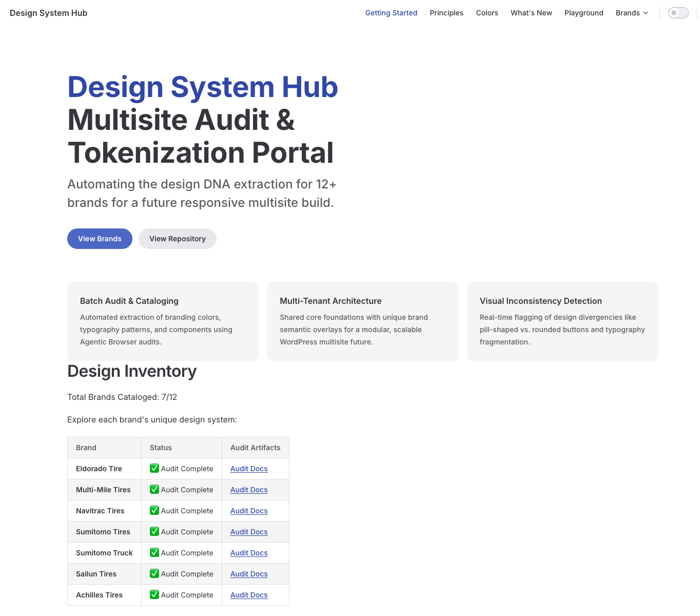This screenshot has height=616, width=700.
Task: Open Audit Docs for Navitrac Tires
Action: click(249, 511)
